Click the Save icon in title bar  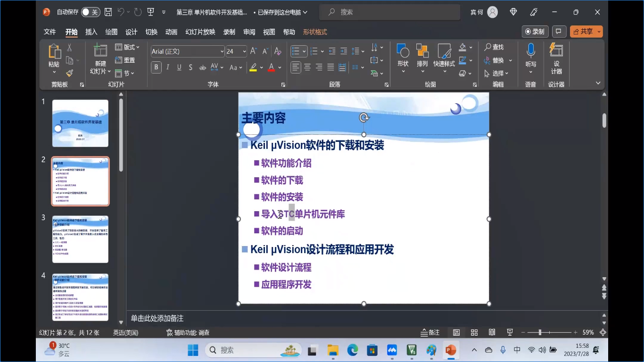pos(108,12)
